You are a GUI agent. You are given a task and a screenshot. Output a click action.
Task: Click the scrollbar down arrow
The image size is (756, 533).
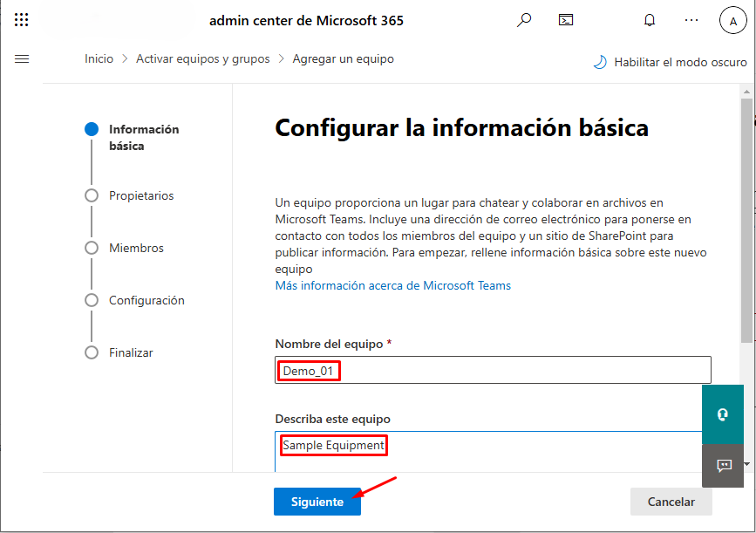pyautogui.click(x=746, y=464)
